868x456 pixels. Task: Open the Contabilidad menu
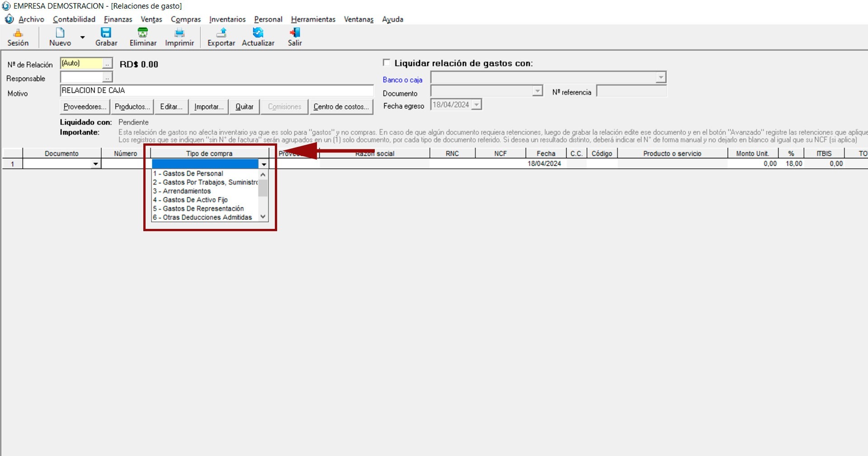pyautogui.click(x=74, y=19)
